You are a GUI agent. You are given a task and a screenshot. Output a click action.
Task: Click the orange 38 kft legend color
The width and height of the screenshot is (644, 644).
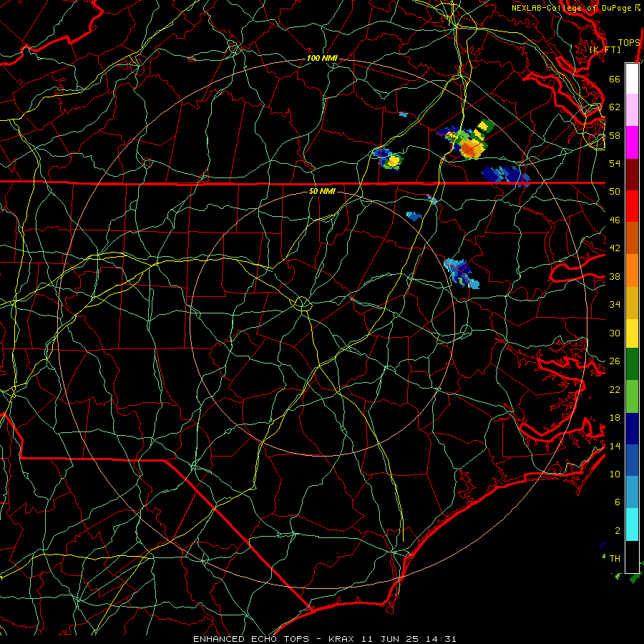pos(632,270)
